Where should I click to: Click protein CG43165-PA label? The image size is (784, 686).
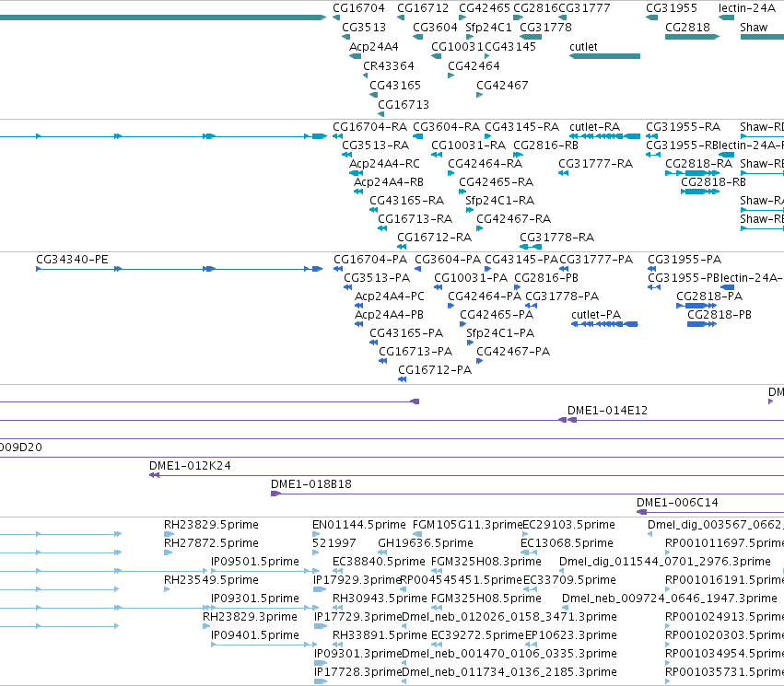pyautogui.click(x=406, y=333)
